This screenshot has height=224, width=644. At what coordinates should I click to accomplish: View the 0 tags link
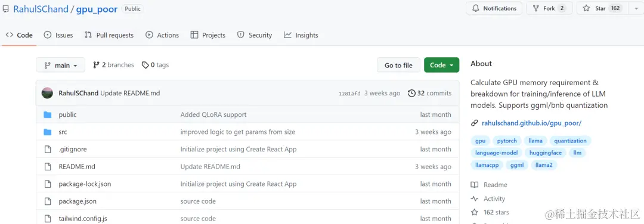click(155, 65)
